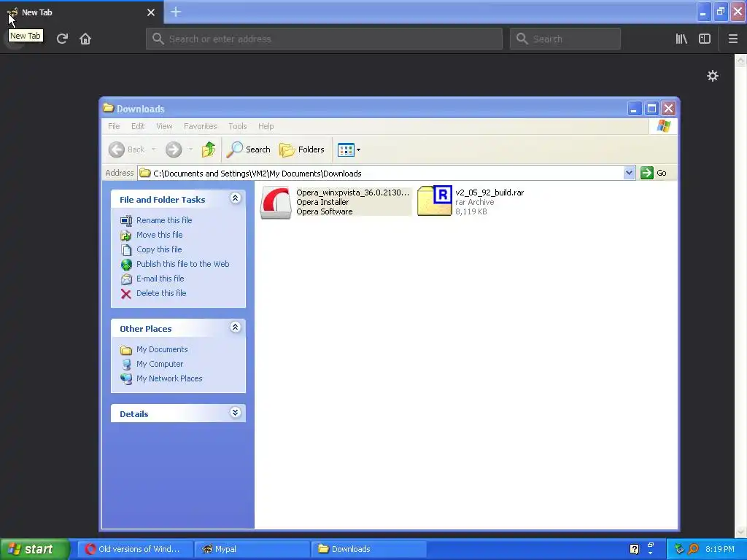The image size is (747, 560).
Task: Open the browser hamburger menu
Action: [733, 39]
